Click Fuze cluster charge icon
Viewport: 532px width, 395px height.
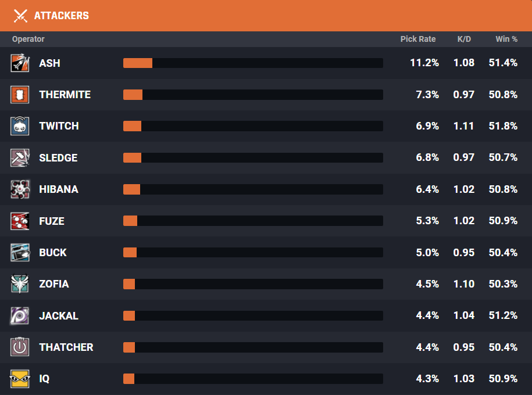tap(20, 221)
